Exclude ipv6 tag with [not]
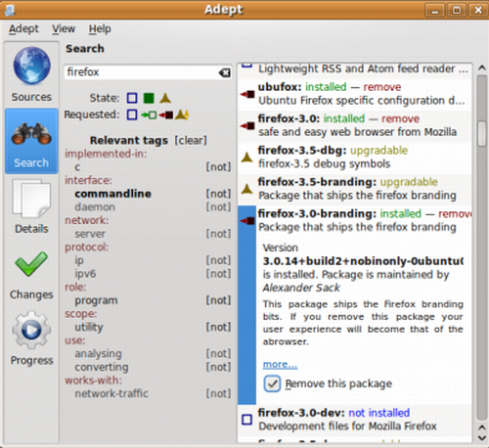489x448 pixels. click(218, 274)
